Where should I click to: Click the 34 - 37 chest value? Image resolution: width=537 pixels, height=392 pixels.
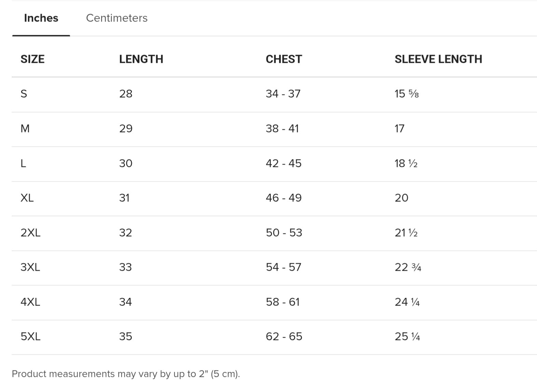(x=283, y=94)
